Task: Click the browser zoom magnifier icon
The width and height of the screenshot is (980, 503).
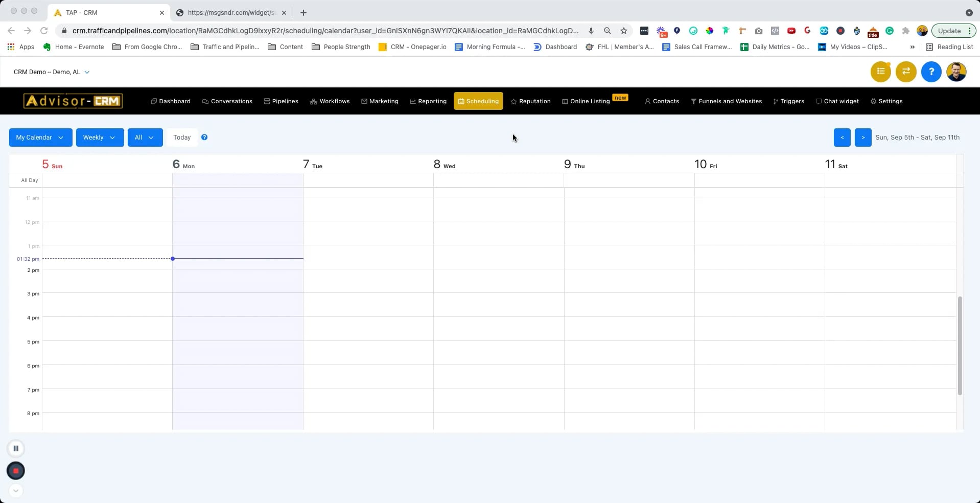Action: coord(608,31)
